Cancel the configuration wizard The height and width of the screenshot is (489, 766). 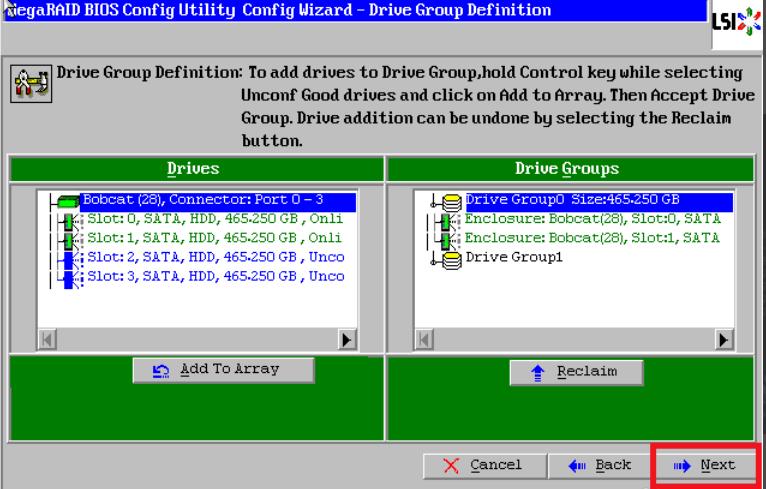[x=484, y=466]
